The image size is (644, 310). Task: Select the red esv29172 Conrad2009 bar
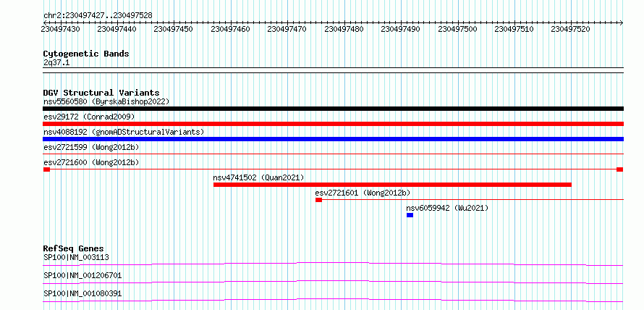333,124
